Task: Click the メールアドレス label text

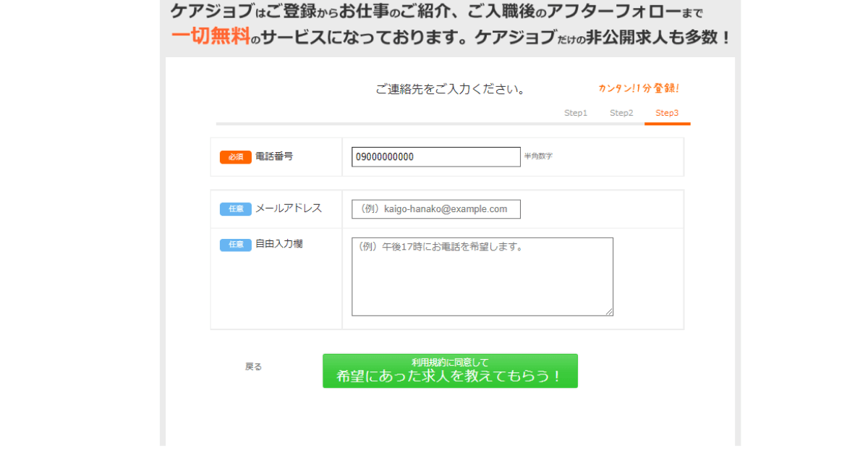Action: point(289,209)
